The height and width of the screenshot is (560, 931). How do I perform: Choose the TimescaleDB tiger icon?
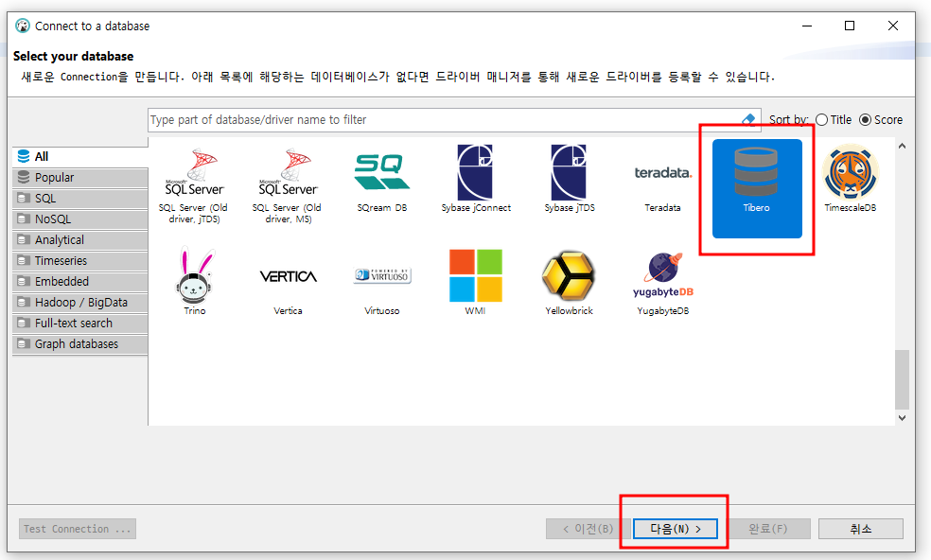click(x=851, y=180)
